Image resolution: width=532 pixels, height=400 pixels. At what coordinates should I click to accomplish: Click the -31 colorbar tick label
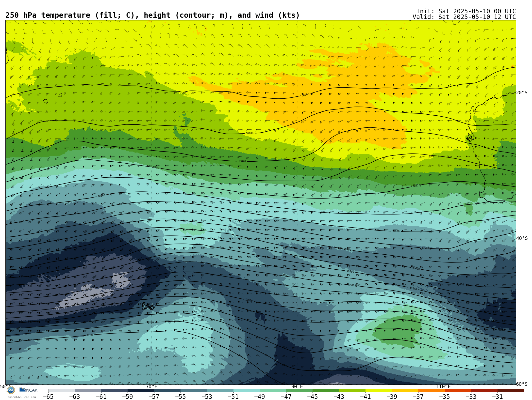pyautogui.click(x=497, y=397)
